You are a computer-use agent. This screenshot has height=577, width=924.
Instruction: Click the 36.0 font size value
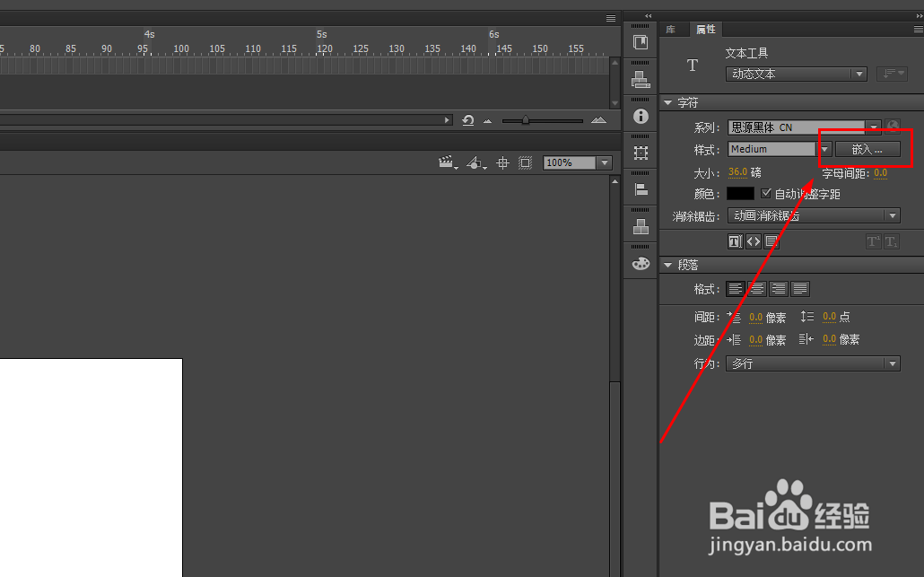click(x=737, y=172)
